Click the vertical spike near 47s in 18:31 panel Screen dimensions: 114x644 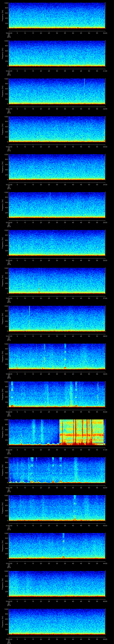[x=84, y=82]
